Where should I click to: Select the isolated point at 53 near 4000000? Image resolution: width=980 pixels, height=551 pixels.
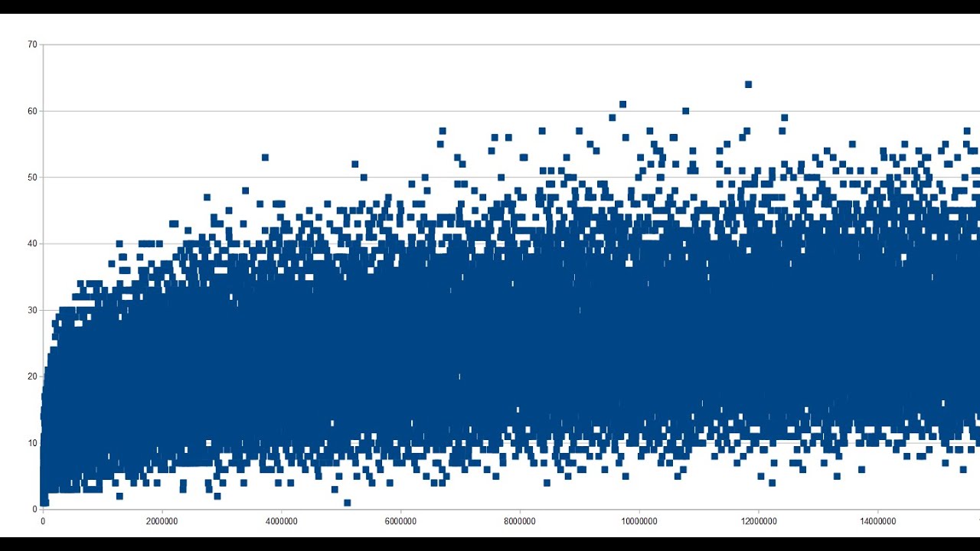[x=265, y=157]
